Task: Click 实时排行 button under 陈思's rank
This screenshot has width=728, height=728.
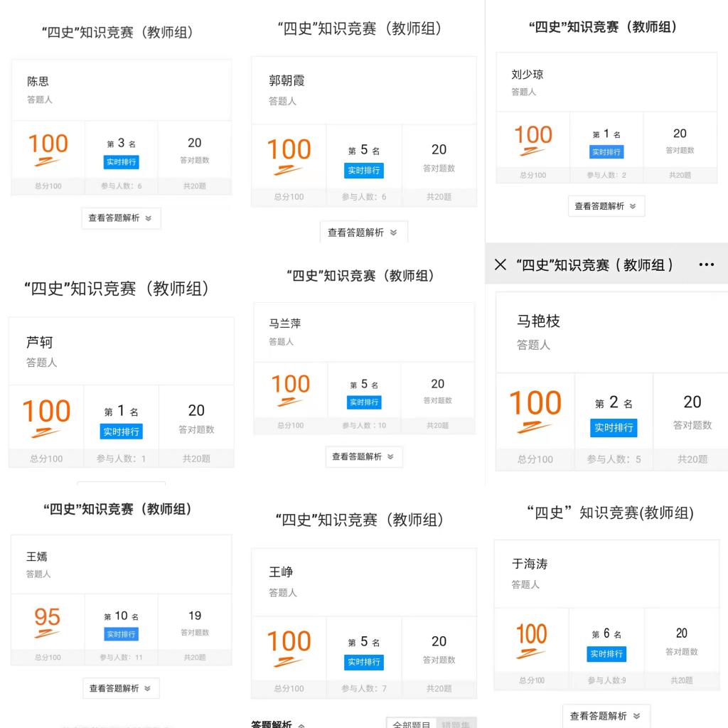Action: click(x=121, y=162)
